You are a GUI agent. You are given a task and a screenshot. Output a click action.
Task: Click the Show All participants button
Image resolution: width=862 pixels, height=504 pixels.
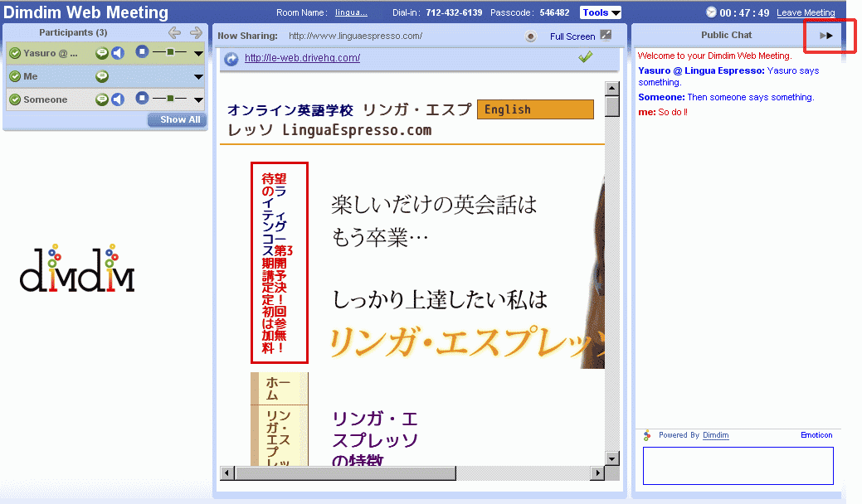click(177, 119)
